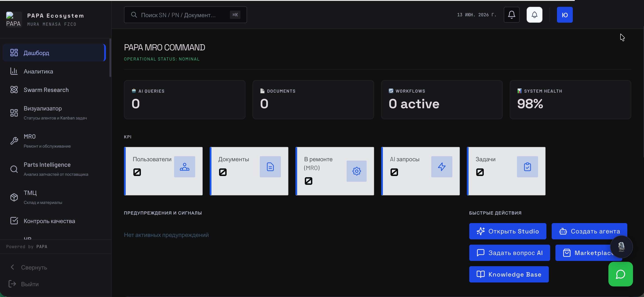Click the Workflows 0 active card
This screenshot has height=297, width=644.
pyautogui.click(x=442, y=100)
